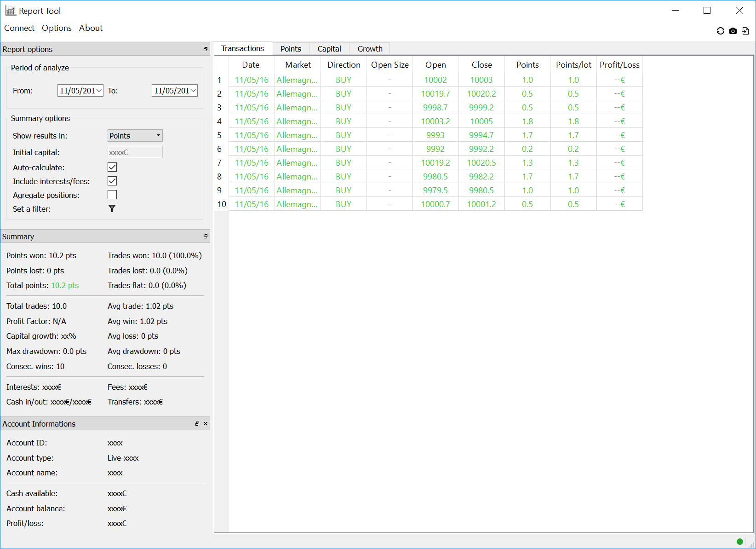Take a screenshot with the camera icon
Viewport: 756px width, 549px height.
[733, 31]
